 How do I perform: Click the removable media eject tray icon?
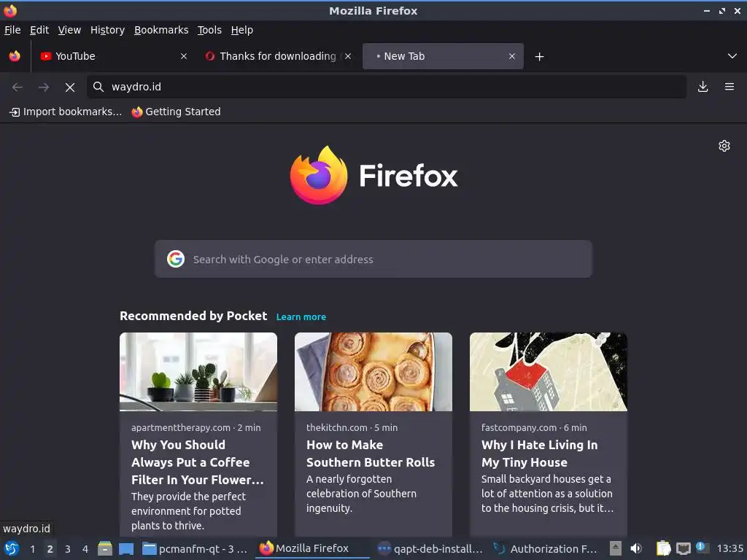pyautogui.click(x=616, y=548)
